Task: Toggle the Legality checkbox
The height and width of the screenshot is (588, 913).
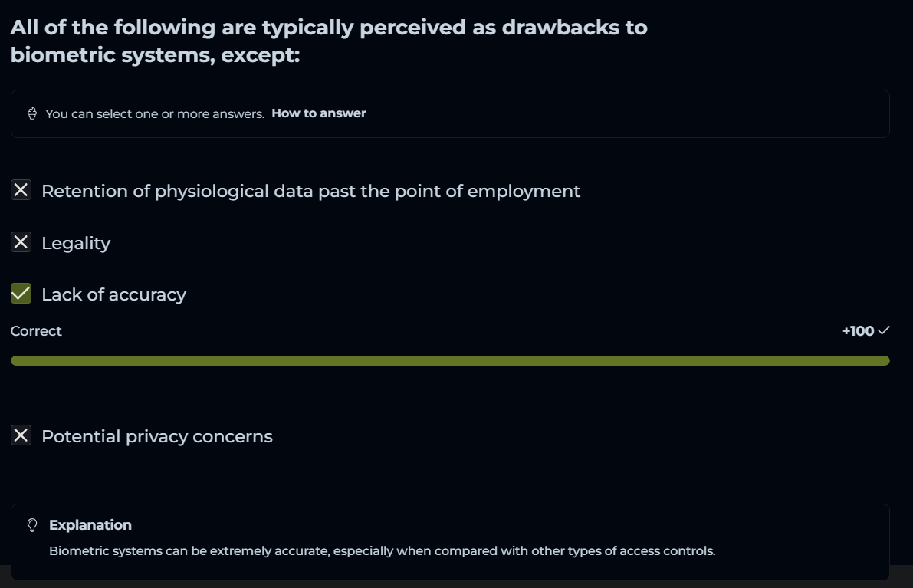Action: 21,242
